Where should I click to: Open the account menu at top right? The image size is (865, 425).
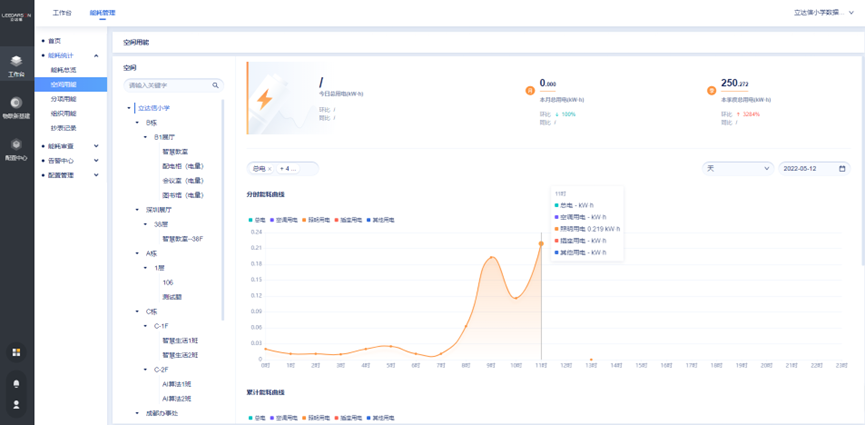point(818,13)
